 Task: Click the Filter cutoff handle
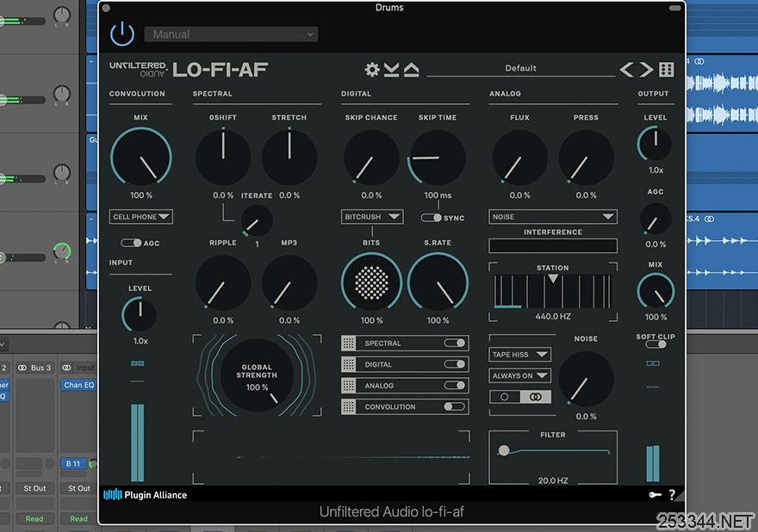504,450
